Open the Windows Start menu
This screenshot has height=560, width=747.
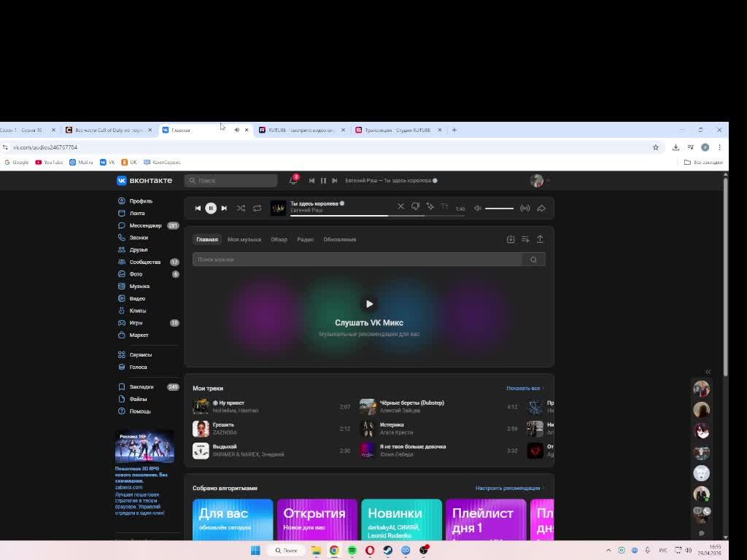coord(255,551)
